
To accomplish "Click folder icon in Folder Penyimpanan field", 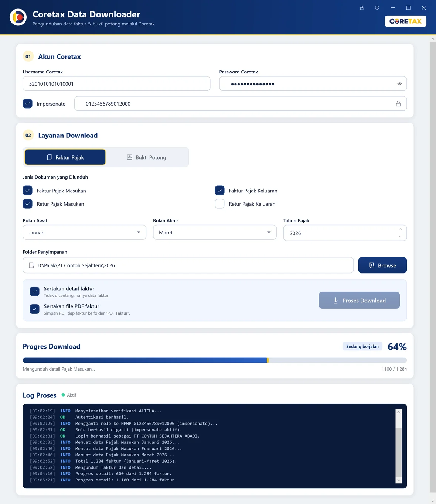I will coord(31,265).
